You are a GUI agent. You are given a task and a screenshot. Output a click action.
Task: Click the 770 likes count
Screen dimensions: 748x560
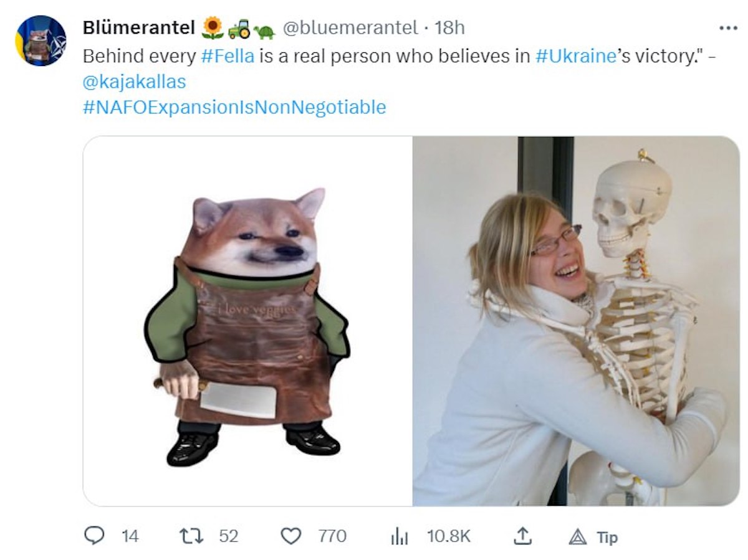332,536
